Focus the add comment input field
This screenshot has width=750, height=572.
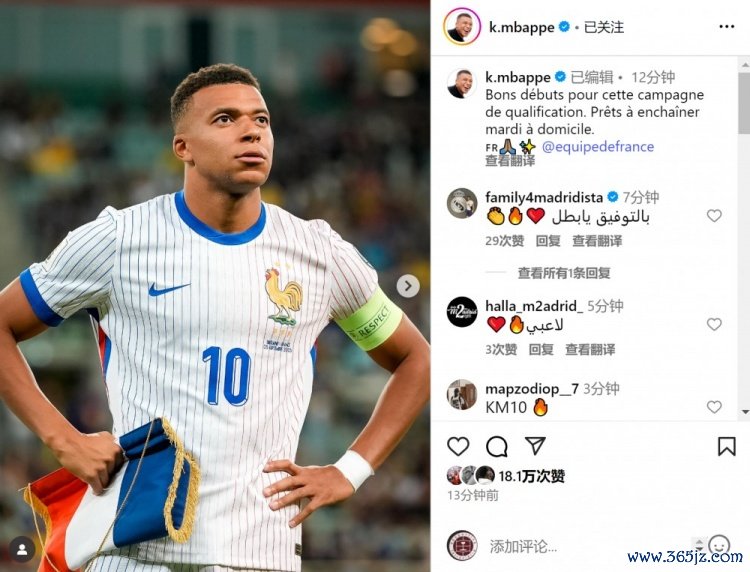(588, 546)
